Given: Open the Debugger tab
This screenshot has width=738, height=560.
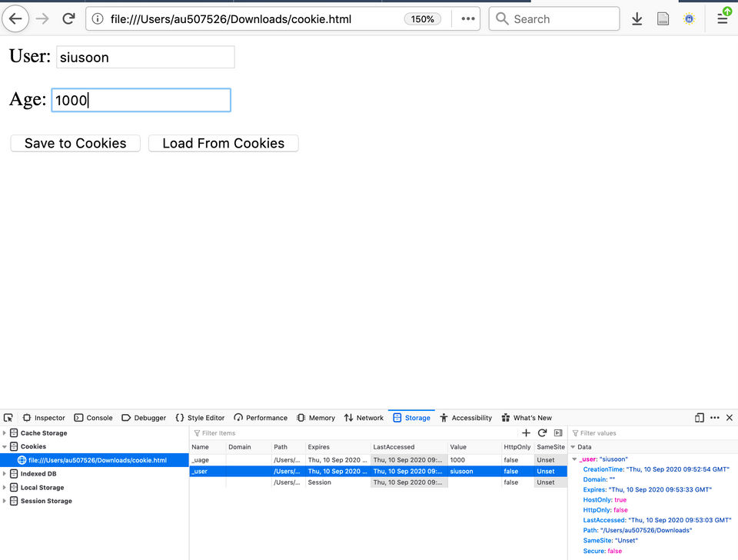Looking at the screenshot, I should point(144,418).
